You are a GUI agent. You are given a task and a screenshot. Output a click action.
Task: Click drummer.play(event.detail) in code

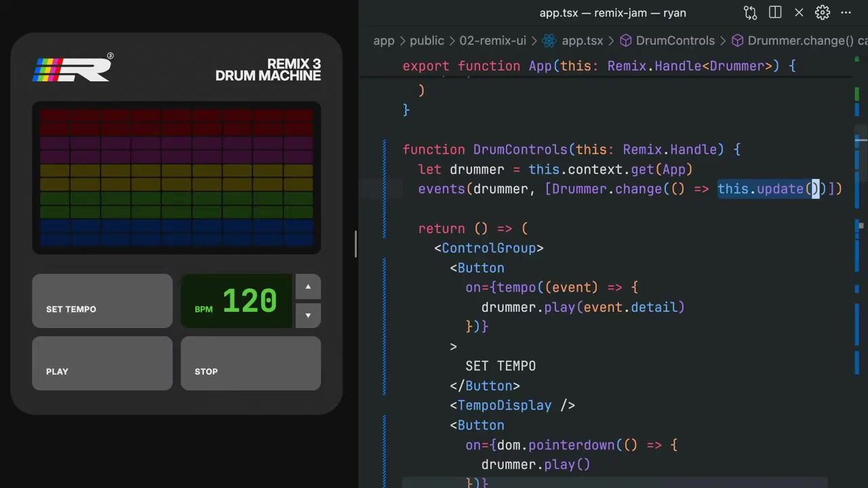pos(583,307)
